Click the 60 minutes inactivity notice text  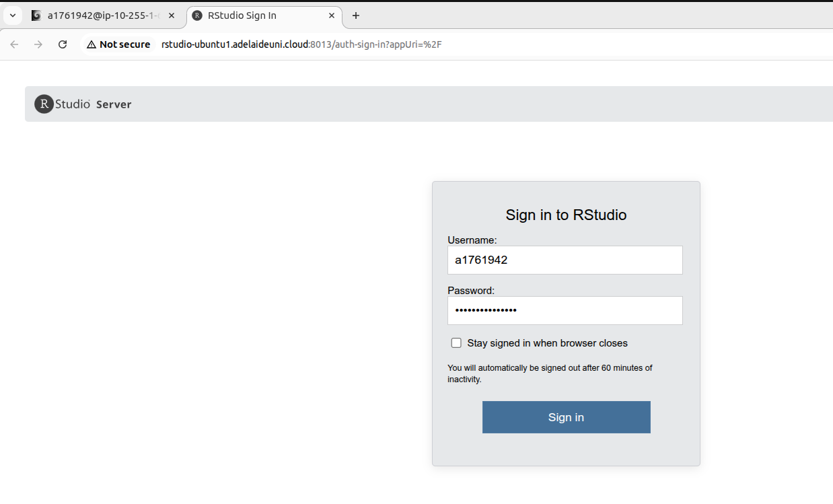tap(550, 373)
